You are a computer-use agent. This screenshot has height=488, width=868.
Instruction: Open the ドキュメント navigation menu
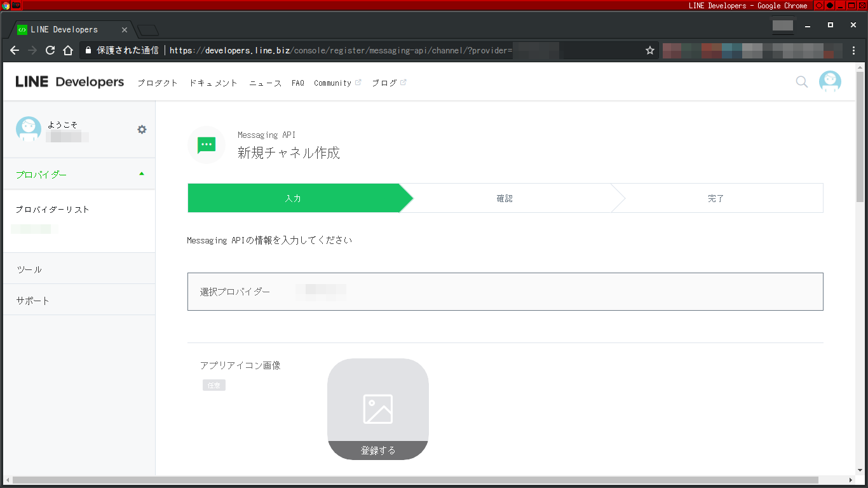pos(213,83)
